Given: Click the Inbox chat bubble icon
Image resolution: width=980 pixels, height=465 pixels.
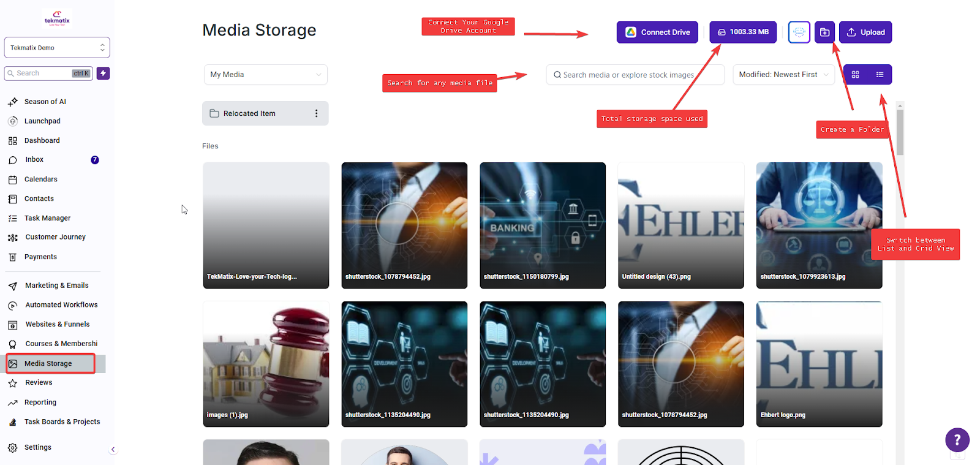Looking at the screenshot, I should point(13,160).
